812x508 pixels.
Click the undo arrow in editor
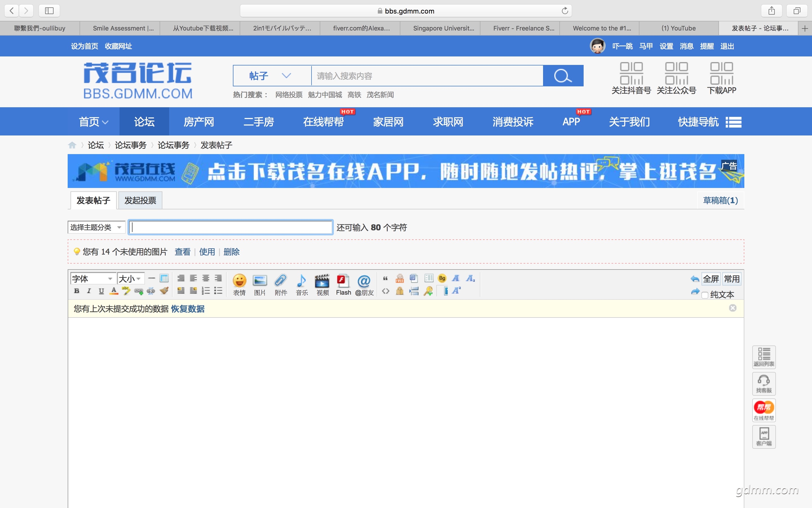coord(695,279)
